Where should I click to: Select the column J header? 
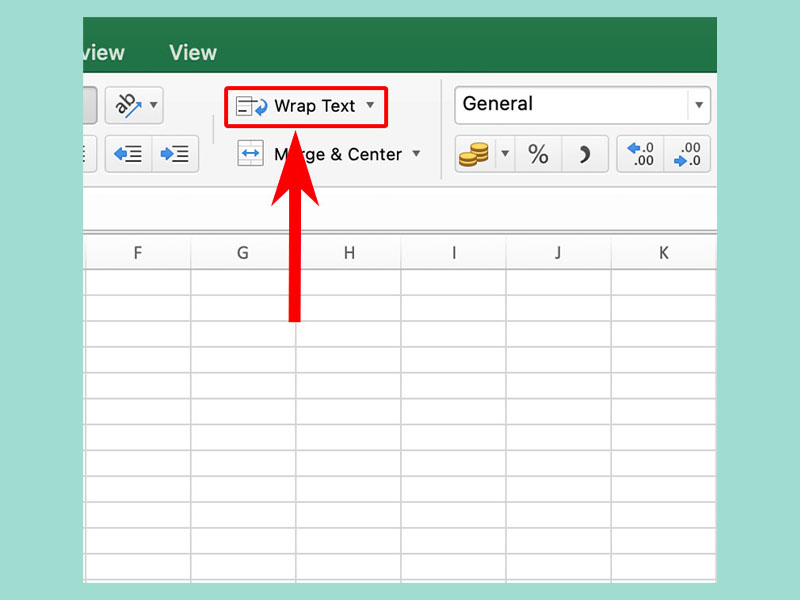pos(558,254)
